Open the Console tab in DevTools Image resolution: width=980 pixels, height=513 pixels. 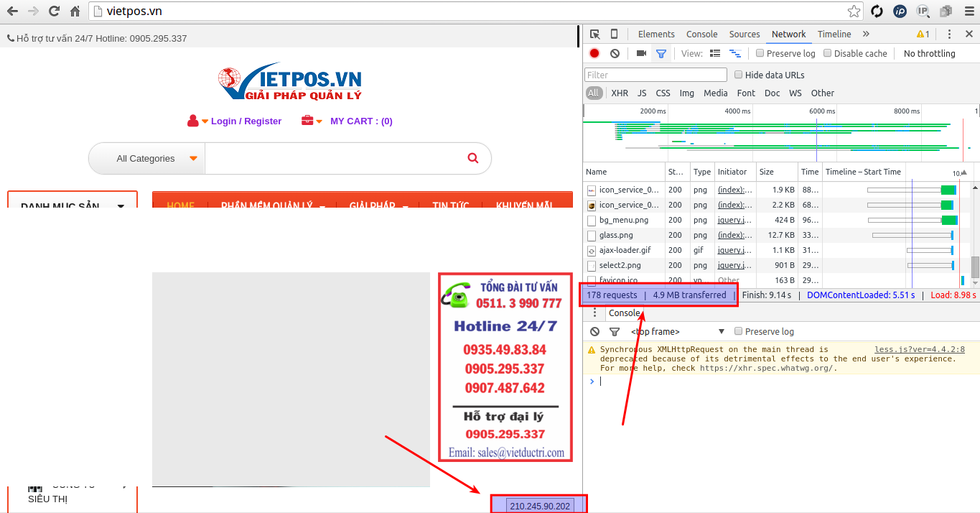(702, 34)
